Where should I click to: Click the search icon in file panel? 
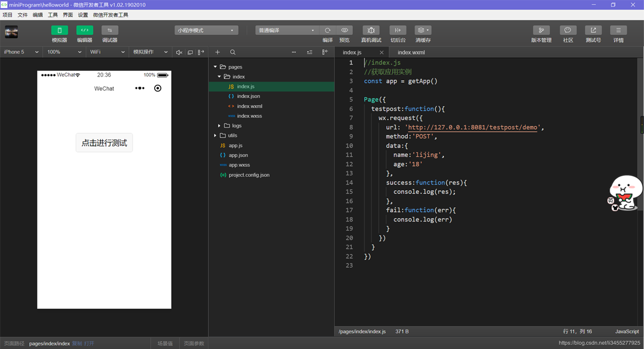(233, 52)
